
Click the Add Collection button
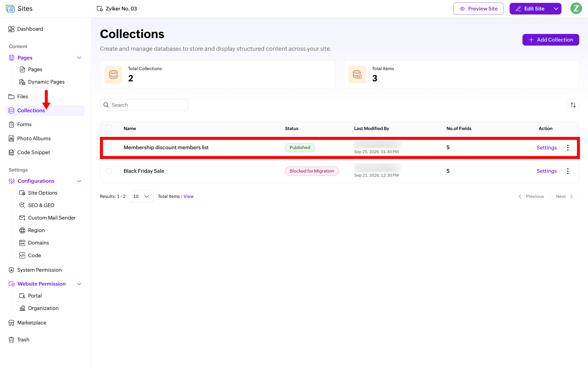point(551,40)
